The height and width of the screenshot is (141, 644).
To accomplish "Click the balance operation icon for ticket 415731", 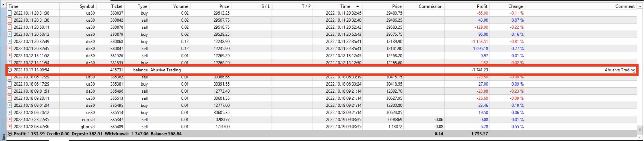I will pyautogui.click(x=10, y=70).
